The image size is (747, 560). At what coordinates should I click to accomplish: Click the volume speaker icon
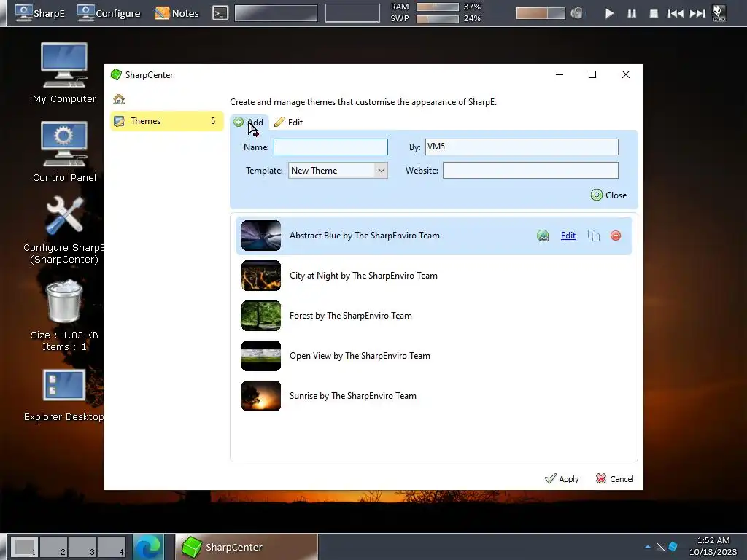click(577, 13)
